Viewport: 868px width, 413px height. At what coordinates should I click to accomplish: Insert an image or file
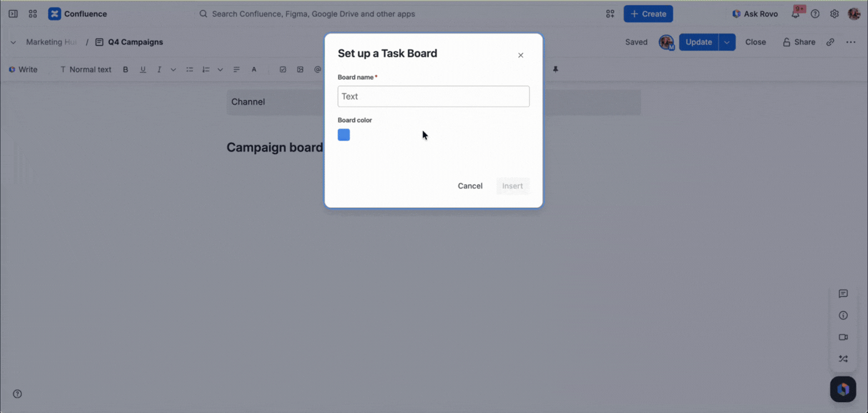[x=300, y=69]
